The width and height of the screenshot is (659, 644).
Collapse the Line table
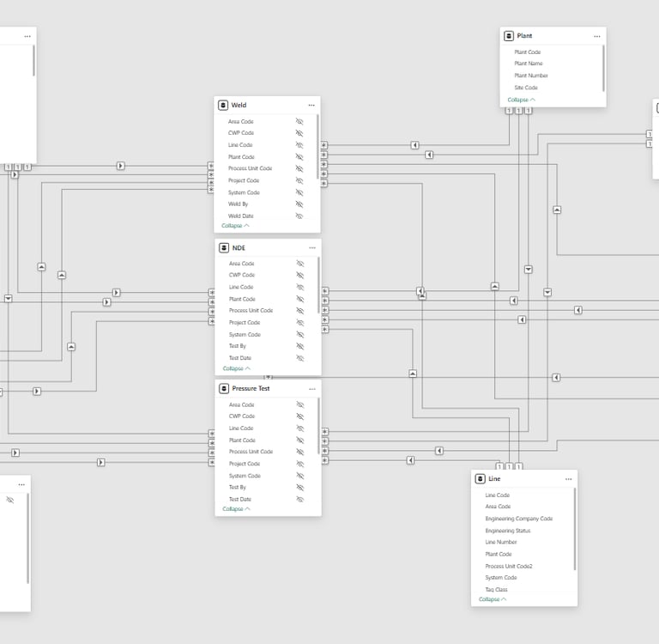pos(493,599)
